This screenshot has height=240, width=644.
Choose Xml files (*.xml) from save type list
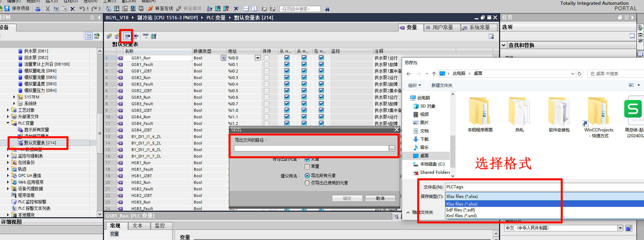(x=461, y=216)
